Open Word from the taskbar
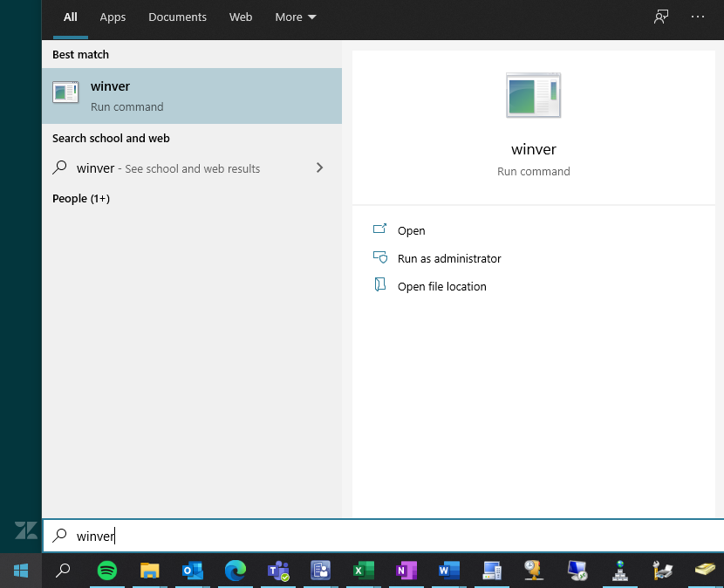Viewport: 724px width, 588px height. (449, 571)
